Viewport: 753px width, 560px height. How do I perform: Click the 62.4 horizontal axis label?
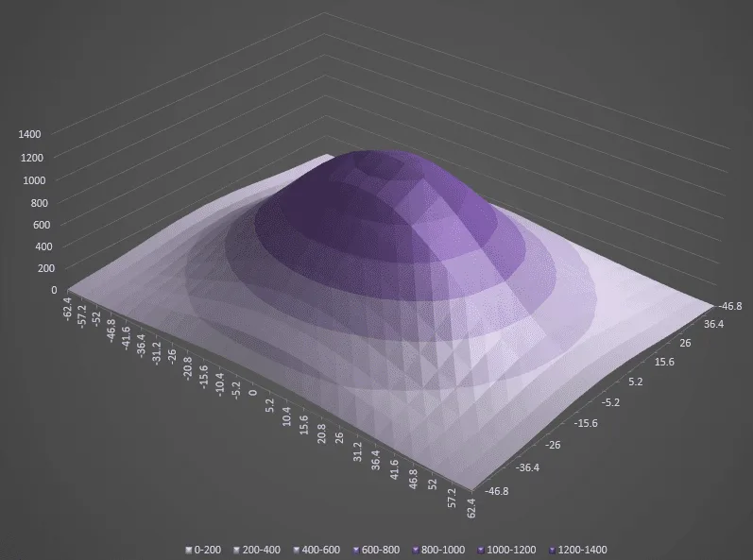(x=471, y=508)
